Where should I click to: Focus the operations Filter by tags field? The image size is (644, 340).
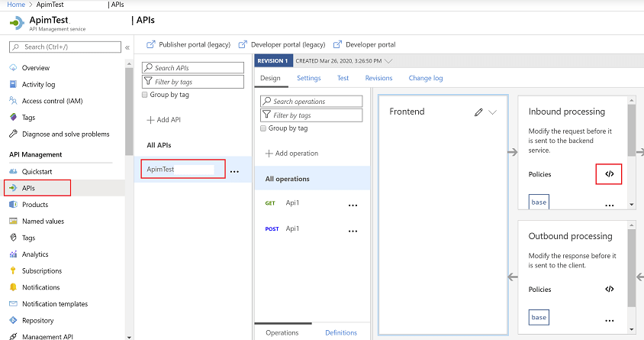point(311,115)
